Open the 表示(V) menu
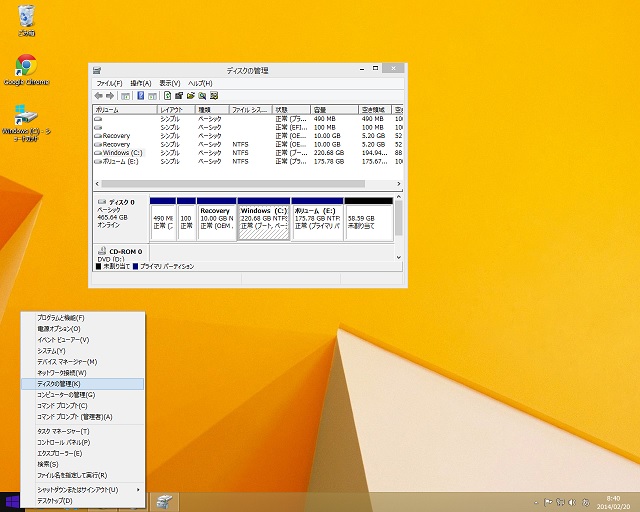Screen dimensions: 640x512 170,83
